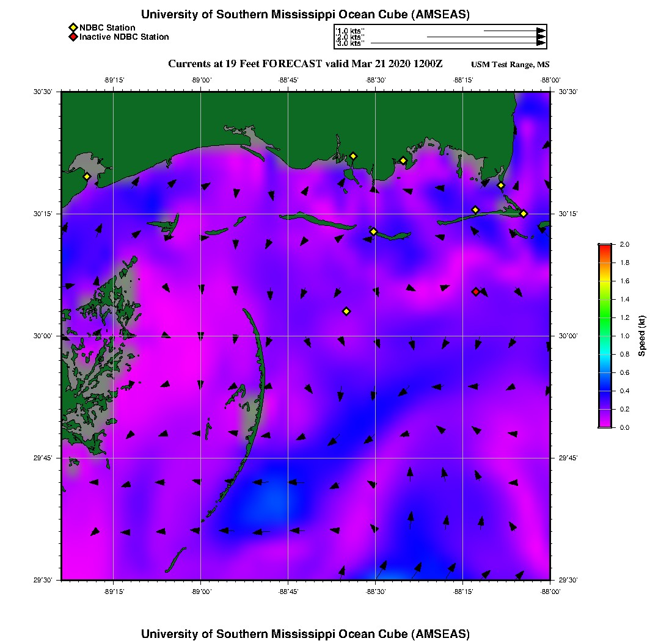Click the top University of Southern Mississippi Ocean Cube heading
The image size is (672, 641).
(x=305, y=15)
